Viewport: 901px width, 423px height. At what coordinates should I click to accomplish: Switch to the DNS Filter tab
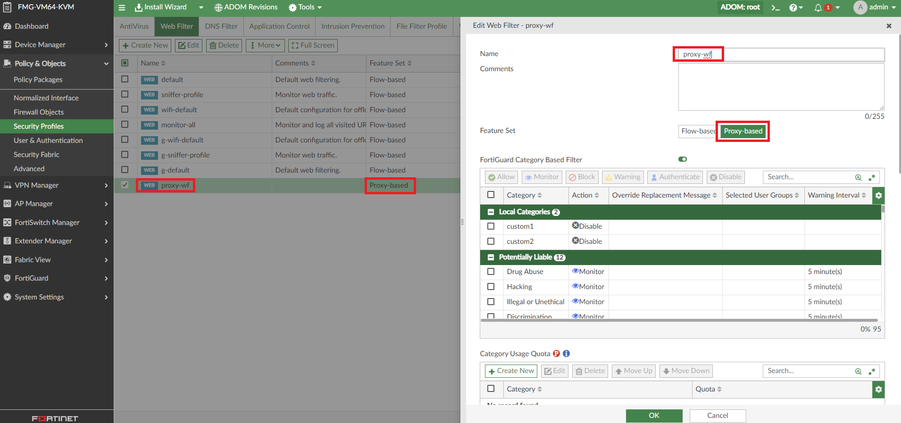click(221, 26)
